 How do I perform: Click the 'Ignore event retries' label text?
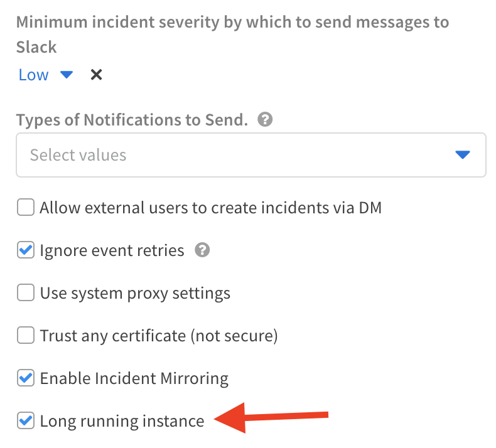pos(112,251)
